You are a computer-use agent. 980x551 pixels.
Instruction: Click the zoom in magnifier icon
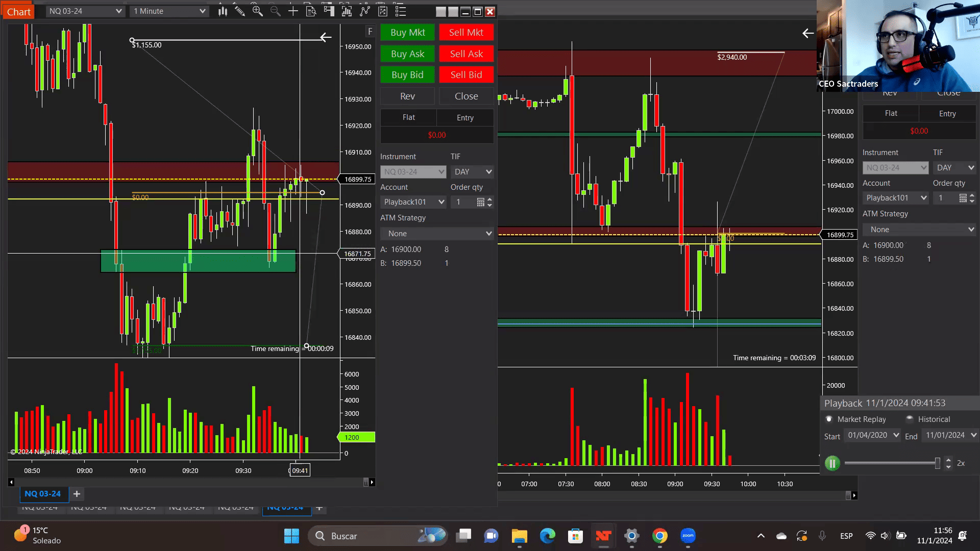click(x=257, y=11)
